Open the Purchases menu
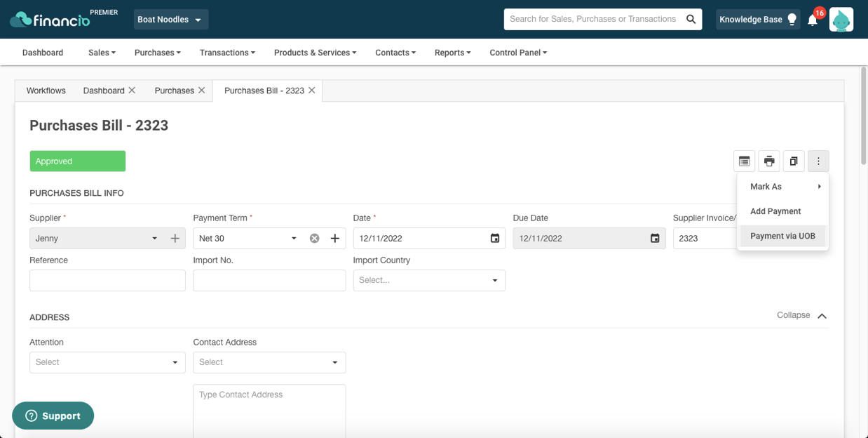 pos(158,53)
